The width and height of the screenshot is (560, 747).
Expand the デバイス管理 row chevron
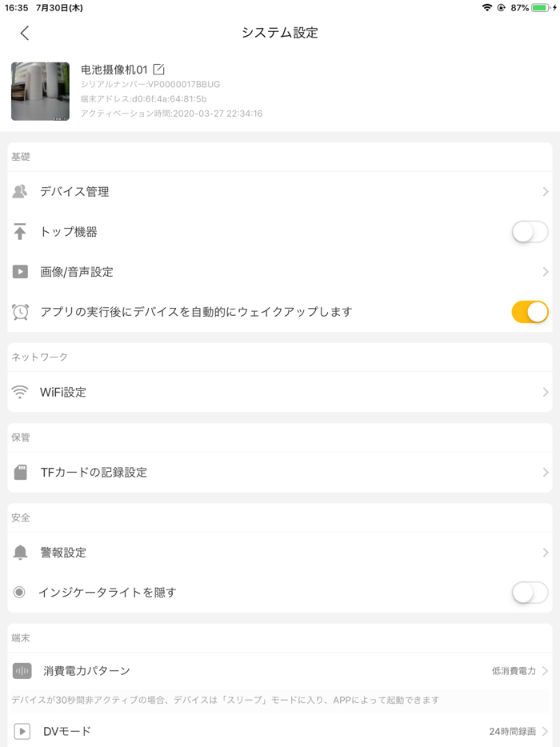coord(547,191)
